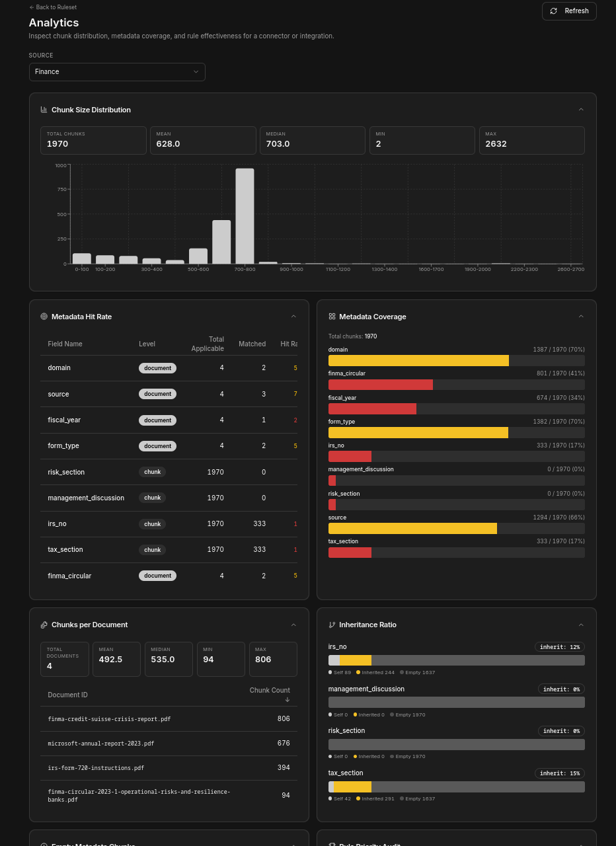Click the 600-700 histogram bar
Screen dimensions: 616x846
[x=221, y=242]
